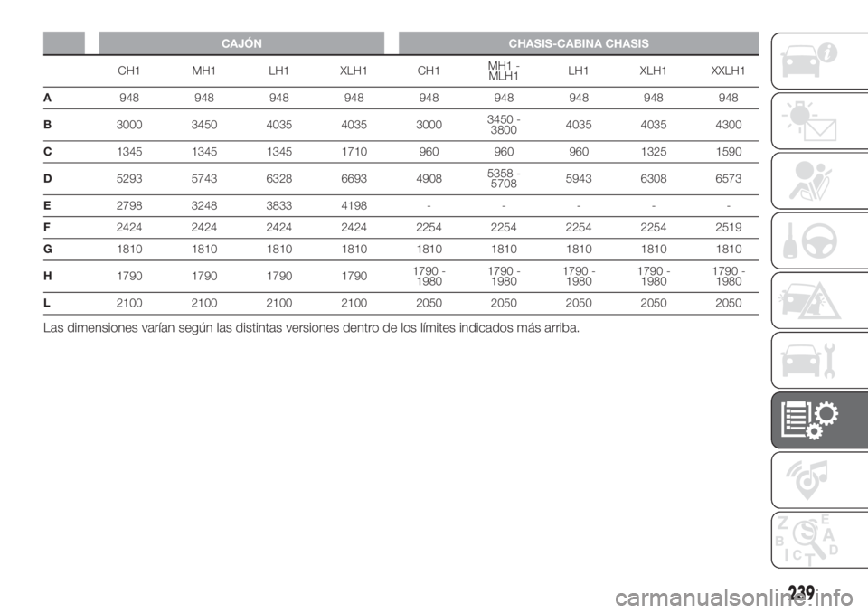Select the XXLH1 column heading
The height and width of the screenshot is (613, 868).
pyautogui.click(x=728, y=71)
